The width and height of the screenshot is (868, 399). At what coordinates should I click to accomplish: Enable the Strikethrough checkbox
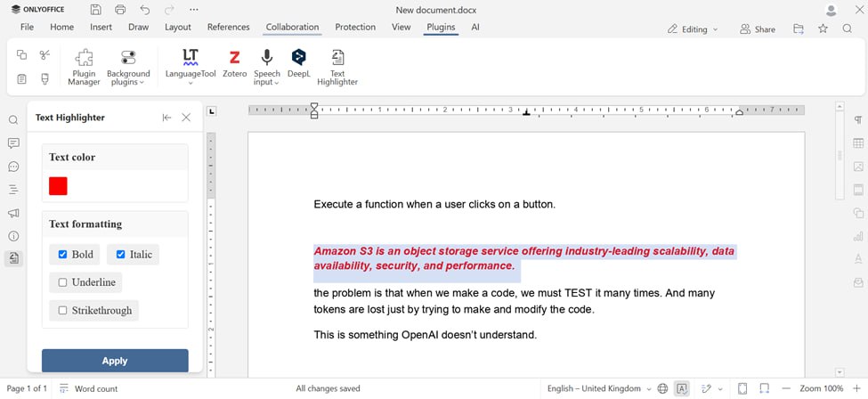(62, 310)
